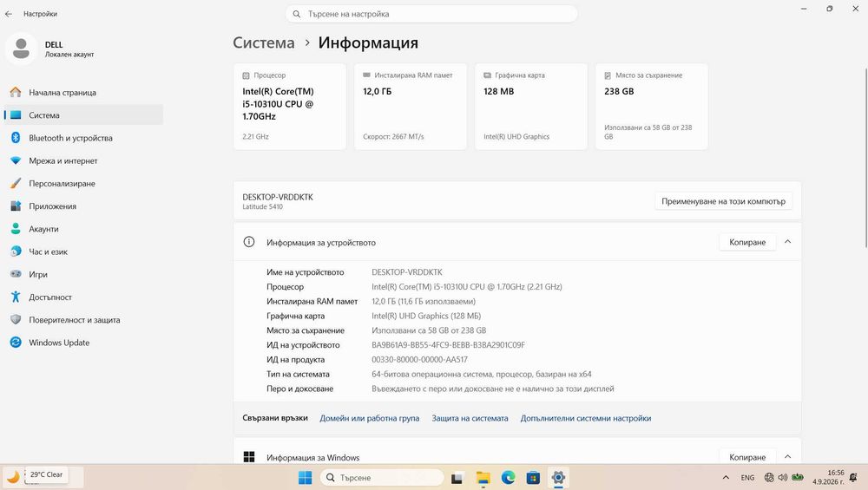
Task: Click the battery tray icon
Action: [797, 477]
